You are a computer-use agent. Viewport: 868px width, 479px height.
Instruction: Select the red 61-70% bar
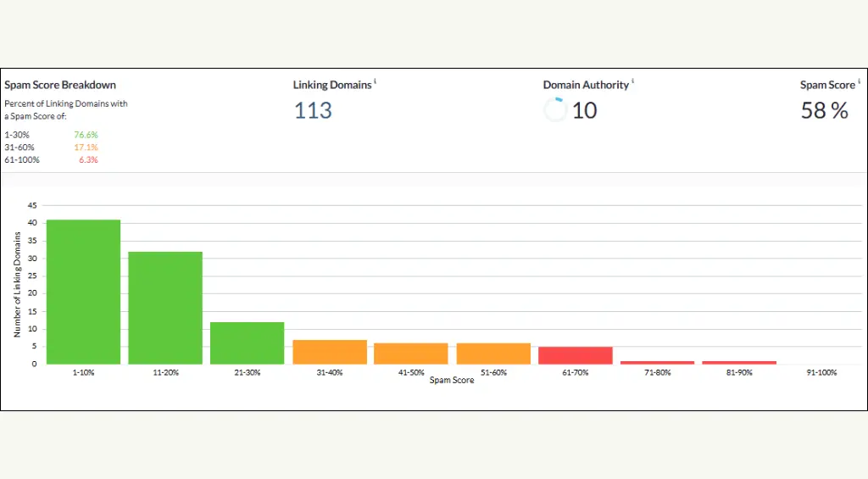(x=576, y=355)
